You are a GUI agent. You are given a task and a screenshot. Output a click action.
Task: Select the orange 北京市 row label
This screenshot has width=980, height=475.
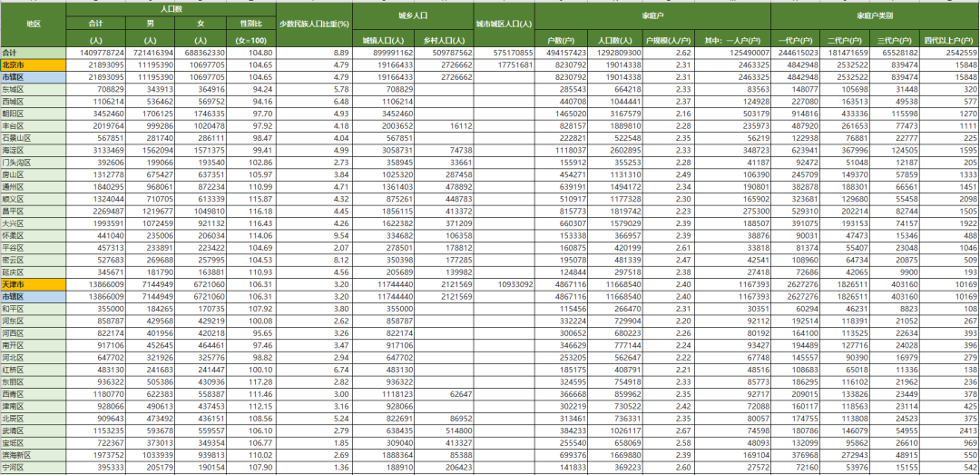33,65
